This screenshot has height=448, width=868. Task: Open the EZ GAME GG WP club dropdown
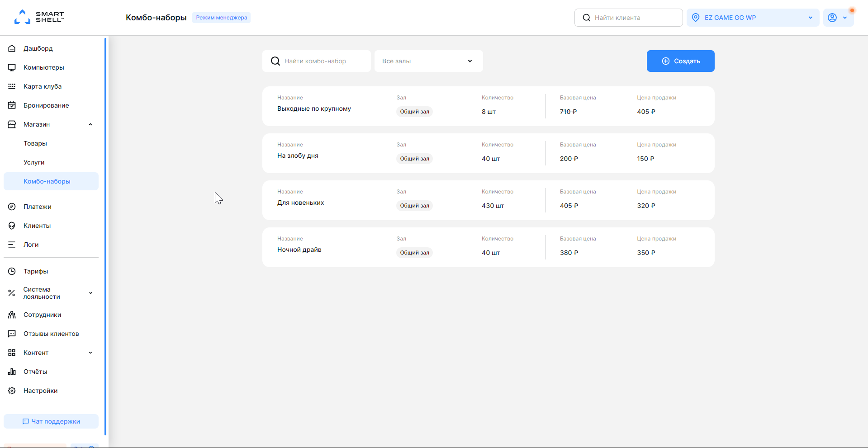pyautogui.click(x=753, y=18)
